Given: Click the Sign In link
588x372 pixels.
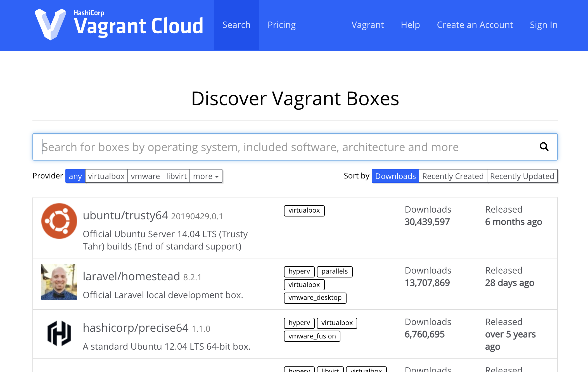Looking at the screenshot, I should point(544,25).
